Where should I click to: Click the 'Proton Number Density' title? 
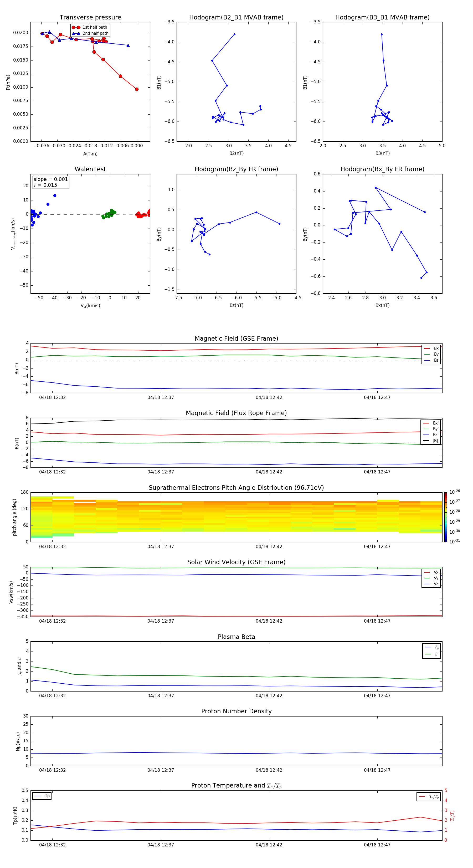point(236,711)
